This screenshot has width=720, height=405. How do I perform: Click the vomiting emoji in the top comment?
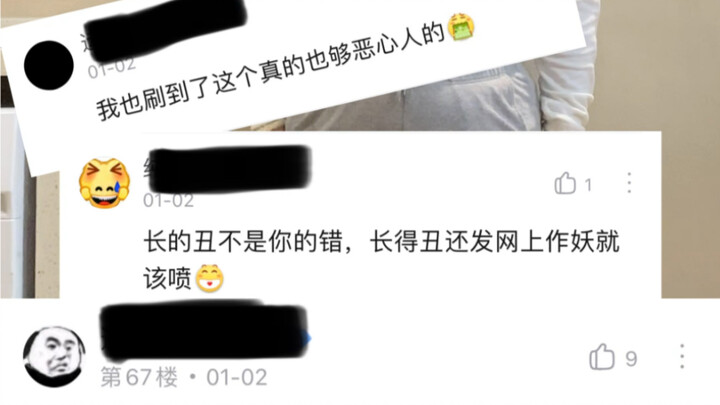coord(461,27)
